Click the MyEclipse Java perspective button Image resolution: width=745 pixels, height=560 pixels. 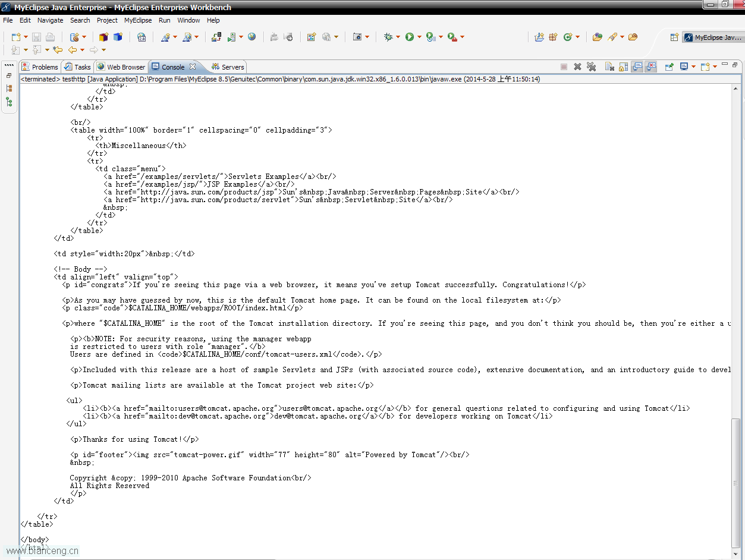[712, 37]
